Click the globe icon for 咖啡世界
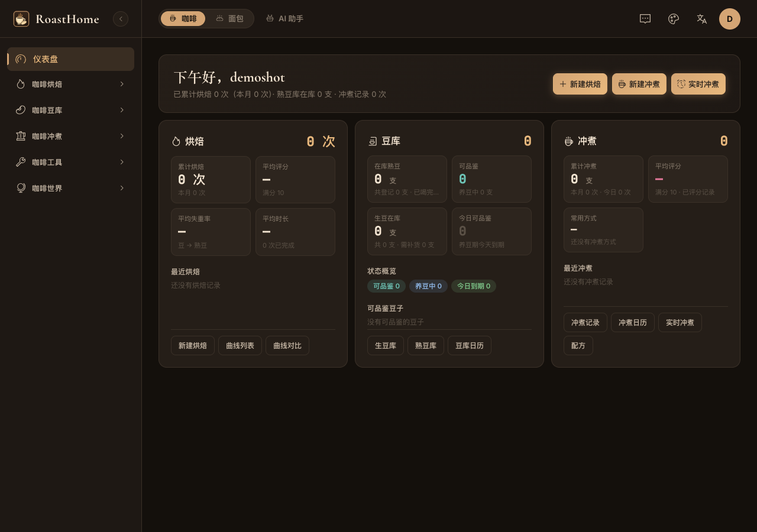The width and height of the screenshot is (757, 532). tap(21, 188)
